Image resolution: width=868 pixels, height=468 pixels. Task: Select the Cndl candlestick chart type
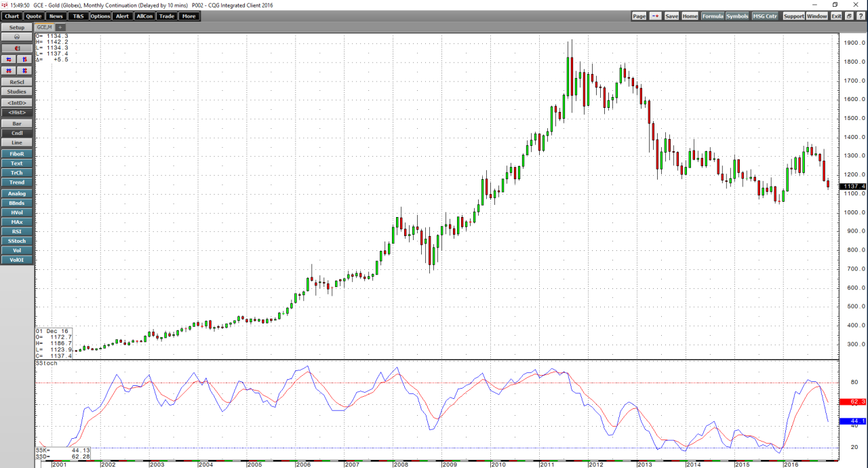[17, 133]
